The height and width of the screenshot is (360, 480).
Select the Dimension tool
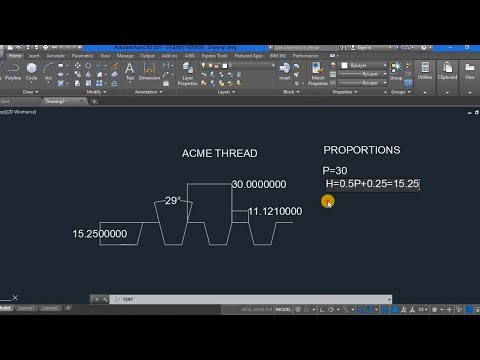coord(149,72)
